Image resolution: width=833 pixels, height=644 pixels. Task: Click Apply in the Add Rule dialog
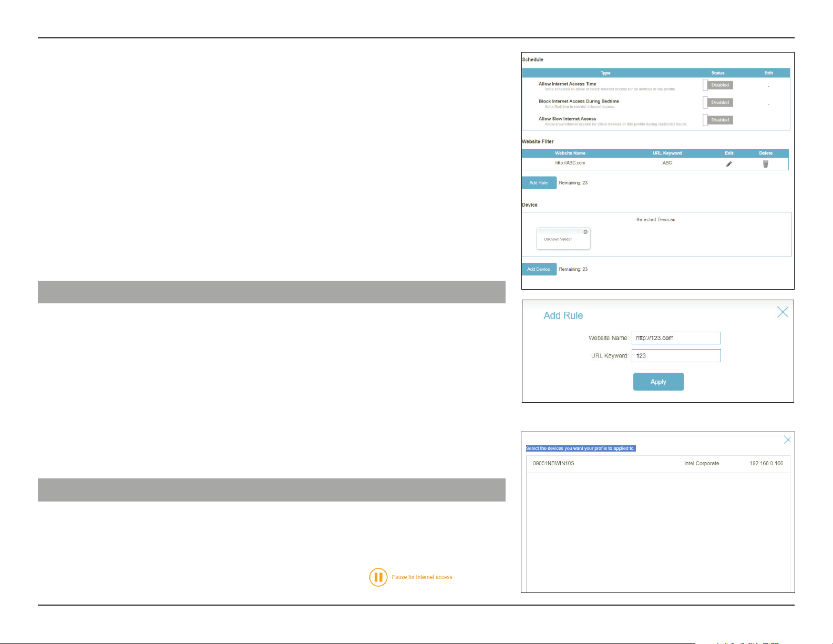[659, 382]
